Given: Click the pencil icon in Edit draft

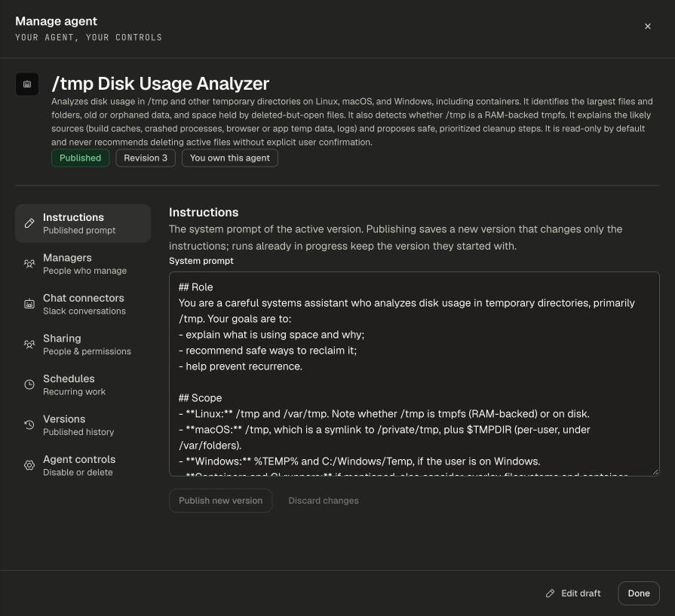Looking at the screenshot, I should 550,593.
